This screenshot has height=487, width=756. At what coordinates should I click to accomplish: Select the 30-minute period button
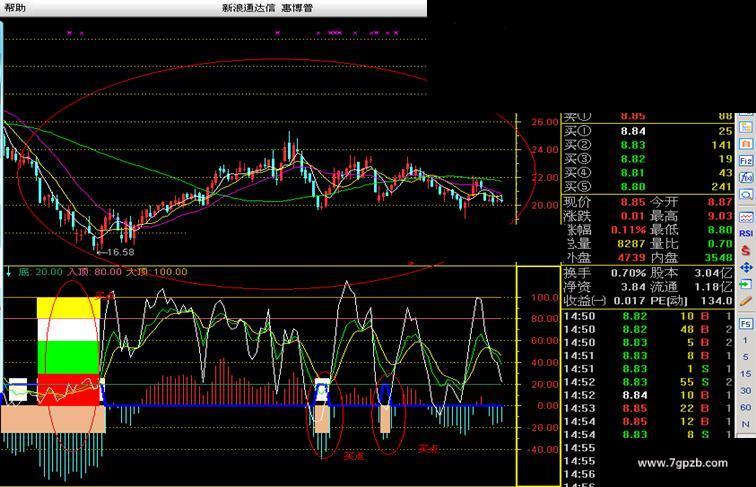coord(745,391)
